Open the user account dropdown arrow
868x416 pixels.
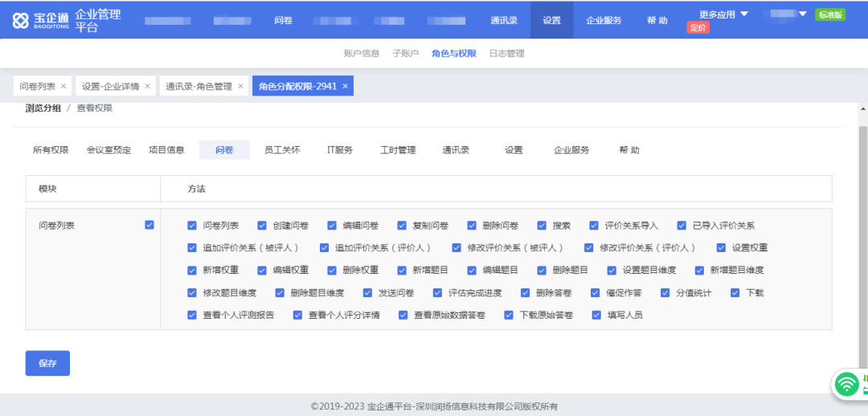(x=803, y=14)
